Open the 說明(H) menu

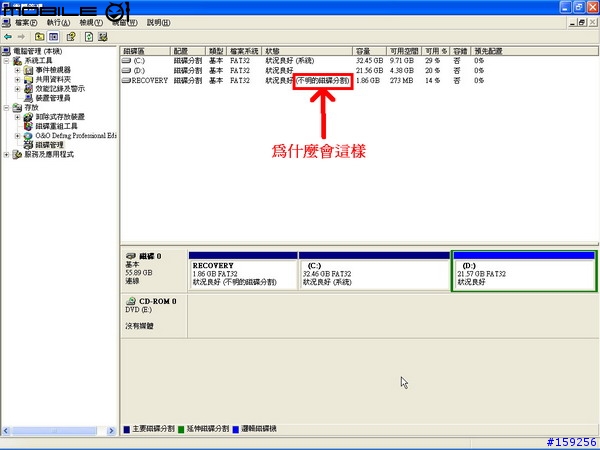click(x=158, y=23)
